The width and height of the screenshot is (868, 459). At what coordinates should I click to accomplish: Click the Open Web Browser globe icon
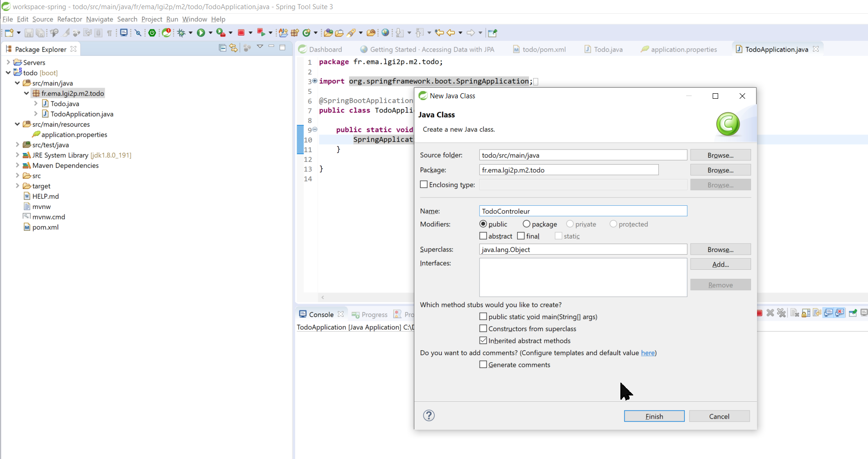(x=386, y=33)
